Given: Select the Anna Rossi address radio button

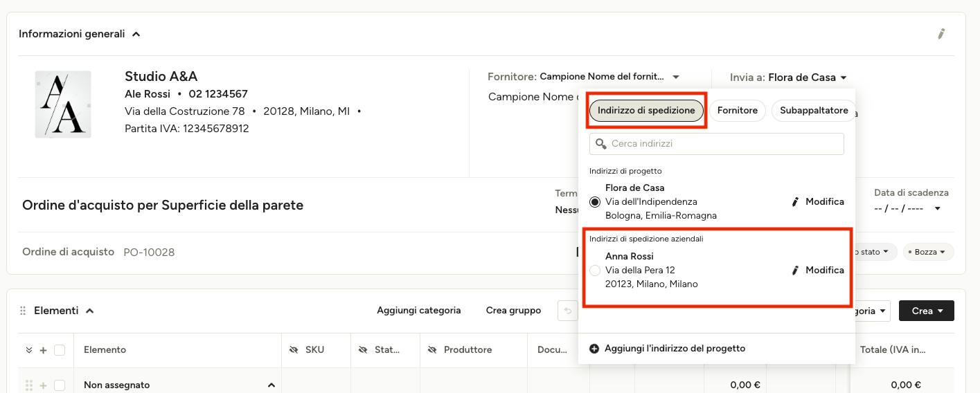Looking at the screenshot, I should [x=595, y=271].
